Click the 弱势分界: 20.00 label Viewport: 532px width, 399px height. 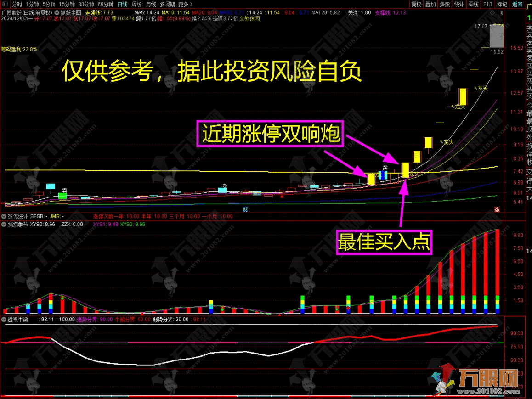pyautogui.click(x=170, y=319)
